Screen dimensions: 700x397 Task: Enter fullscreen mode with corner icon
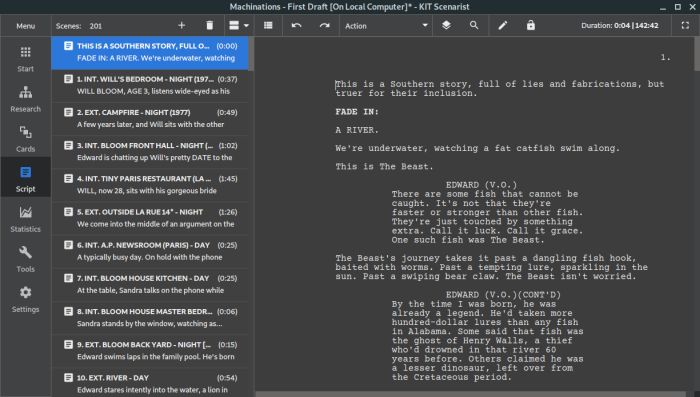685,25
